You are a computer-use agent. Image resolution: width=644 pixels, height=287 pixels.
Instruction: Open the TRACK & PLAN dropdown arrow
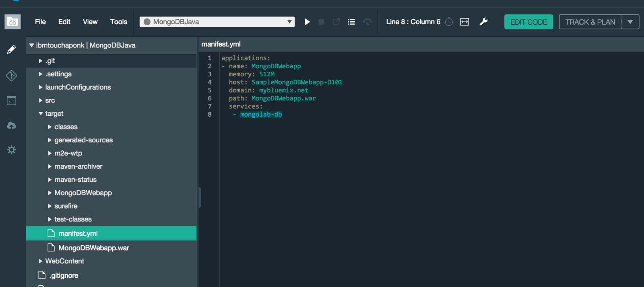coord(630,22)
